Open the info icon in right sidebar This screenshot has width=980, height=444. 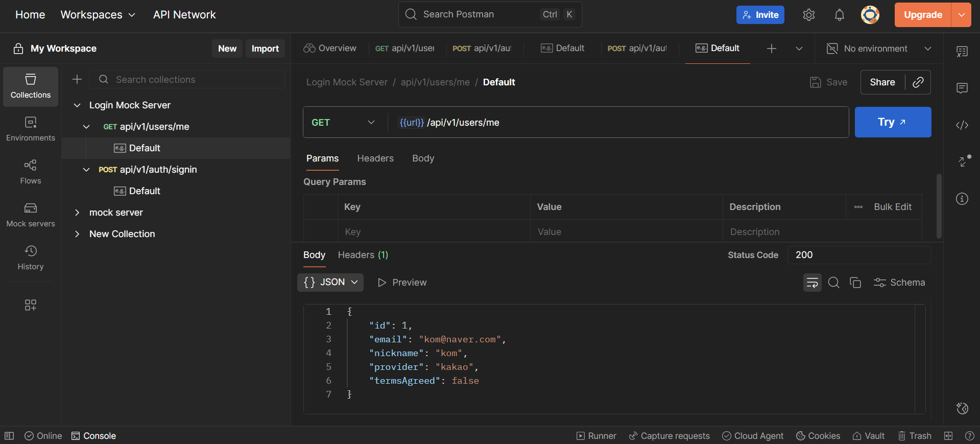click(x=962, y=199)
